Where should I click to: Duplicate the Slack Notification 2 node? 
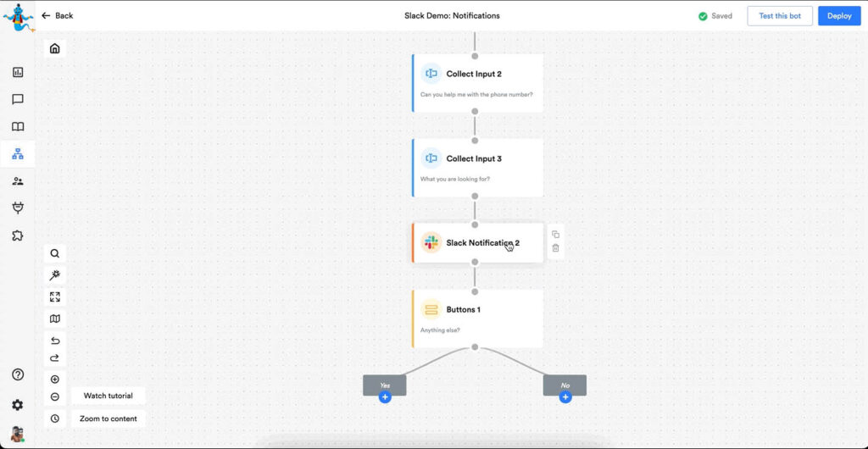pos(555,235)
